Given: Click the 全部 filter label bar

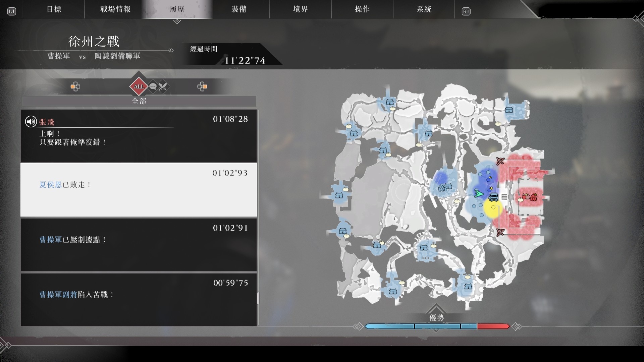Looking at the screenshot, I should coord(139,101).
